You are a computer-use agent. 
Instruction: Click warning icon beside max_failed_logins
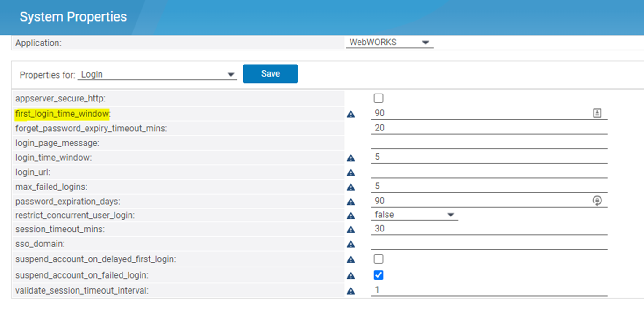click(351, 187)
